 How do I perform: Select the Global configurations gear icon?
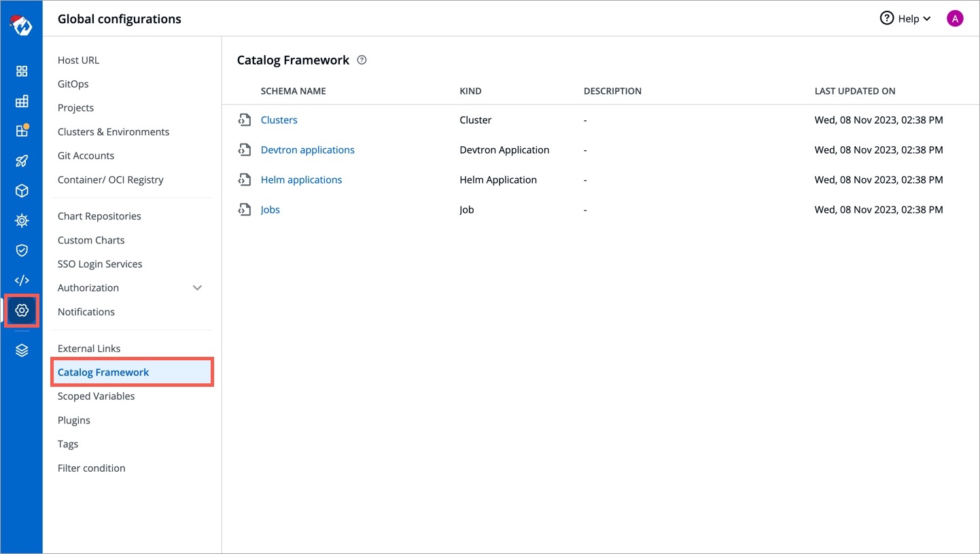click(x=22, y=311)
